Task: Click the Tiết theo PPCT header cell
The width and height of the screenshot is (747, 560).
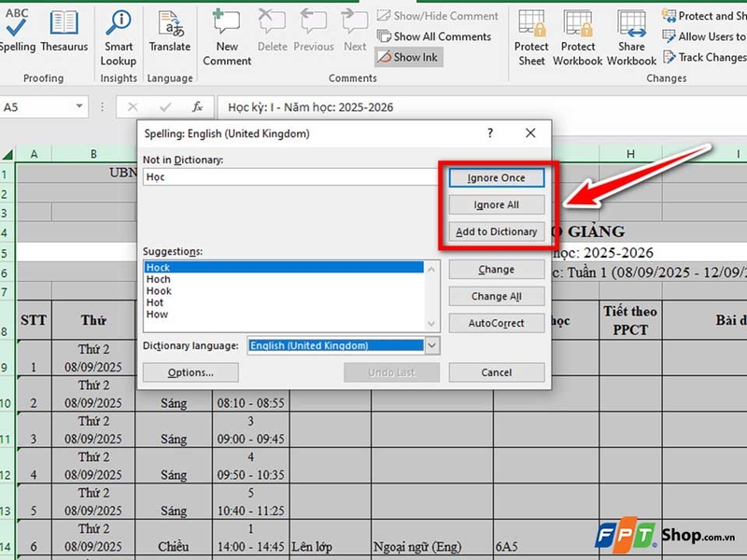Action: point(630,320)
